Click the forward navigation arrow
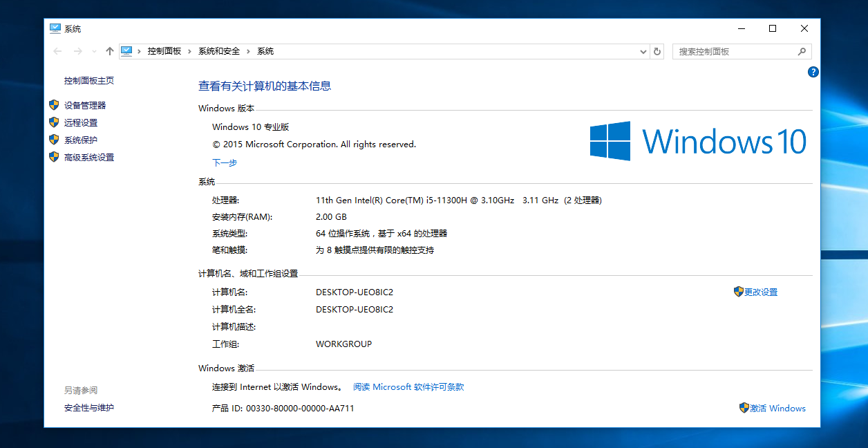The image size is (868, 448). [77, 51]
